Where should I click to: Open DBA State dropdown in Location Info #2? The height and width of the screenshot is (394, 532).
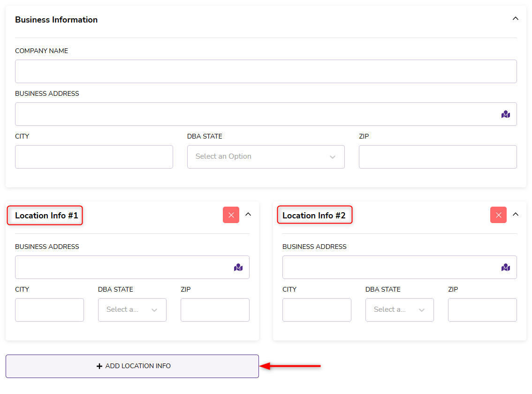(399, 310)
